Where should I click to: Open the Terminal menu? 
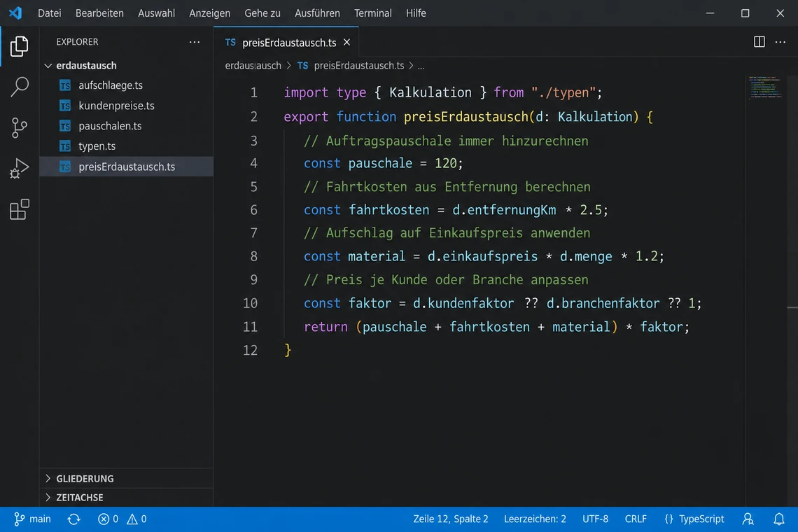(x=373, y=13)
